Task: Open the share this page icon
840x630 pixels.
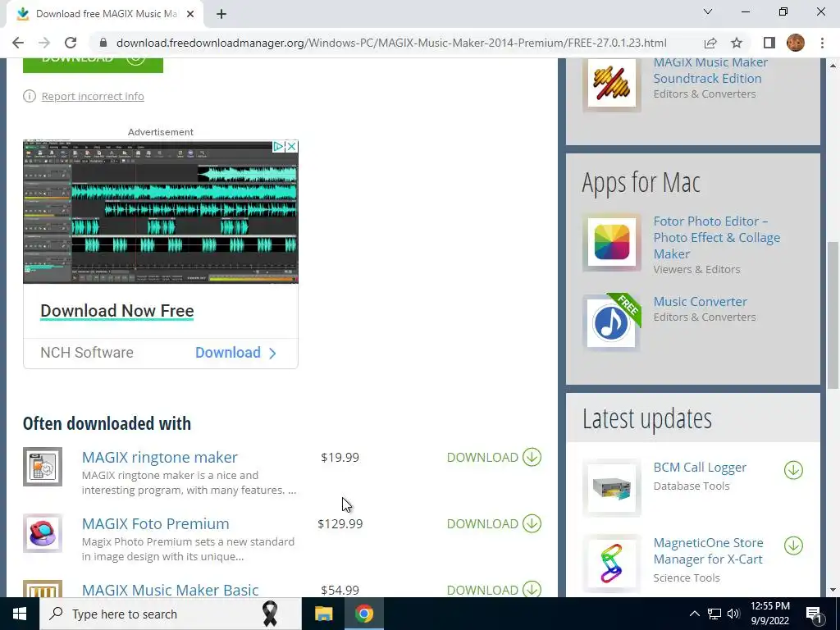Action: [710, 43]
